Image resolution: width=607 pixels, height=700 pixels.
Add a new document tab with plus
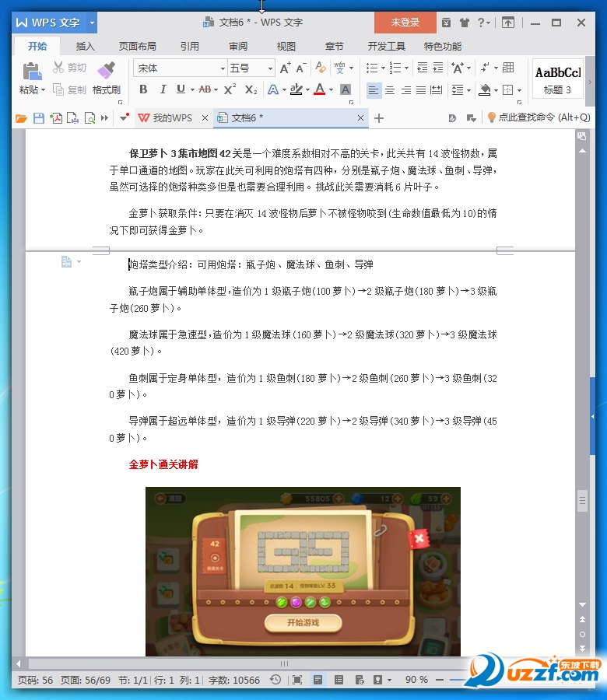click(x=379, y=118)
